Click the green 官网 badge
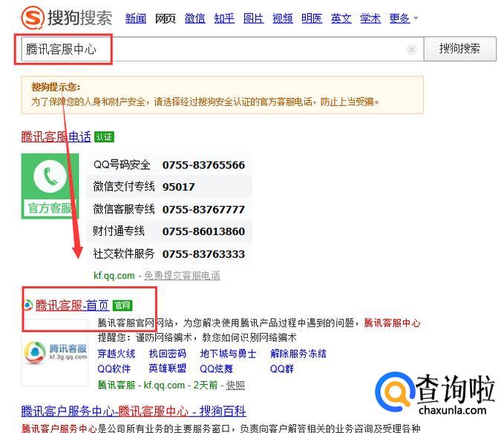This screenshot has height=433, width=504. (122, 305)
